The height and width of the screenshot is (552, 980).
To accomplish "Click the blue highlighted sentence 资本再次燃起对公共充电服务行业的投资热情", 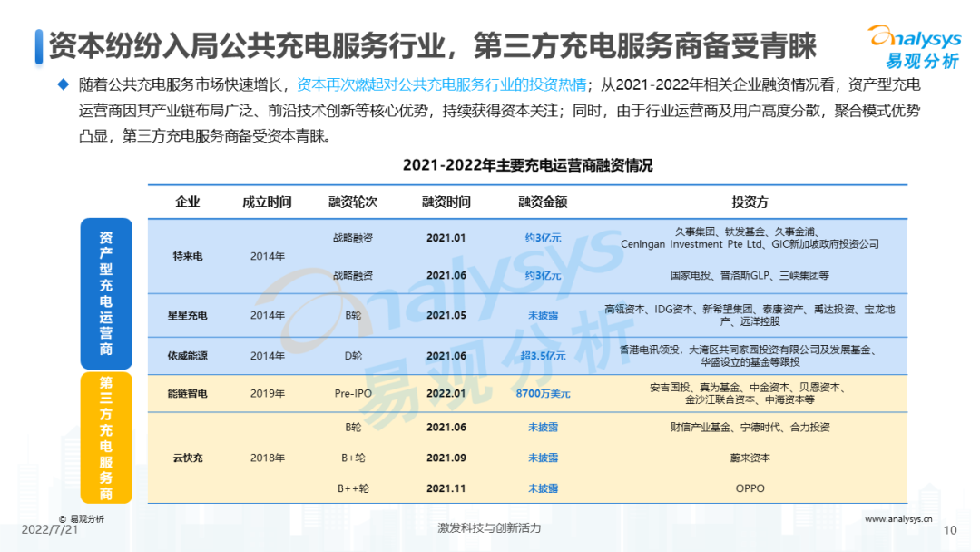I will [x=441, y=84].
